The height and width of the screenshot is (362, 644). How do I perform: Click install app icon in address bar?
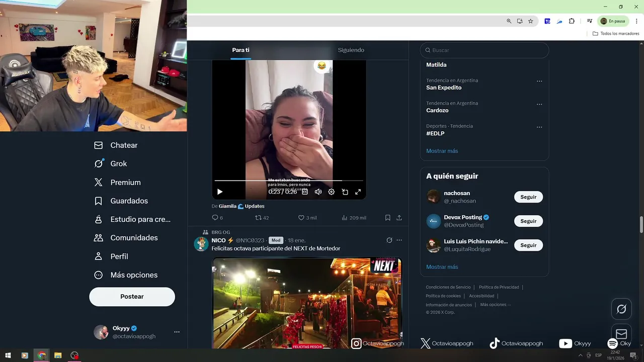[x=520, y=21]
